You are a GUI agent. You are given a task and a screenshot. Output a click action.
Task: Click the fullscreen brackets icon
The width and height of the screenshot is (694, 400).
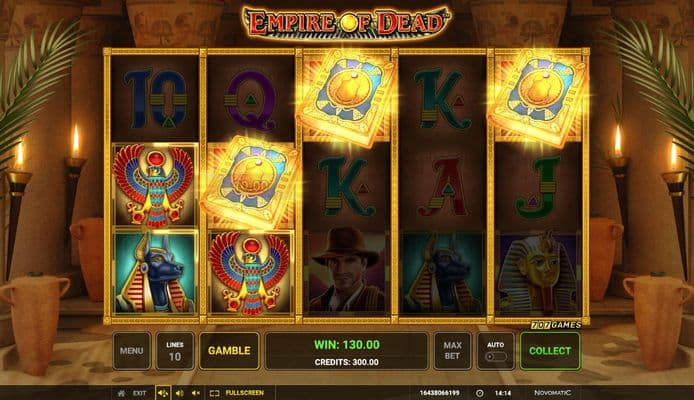pyautogui.click(x=214, y=393)
